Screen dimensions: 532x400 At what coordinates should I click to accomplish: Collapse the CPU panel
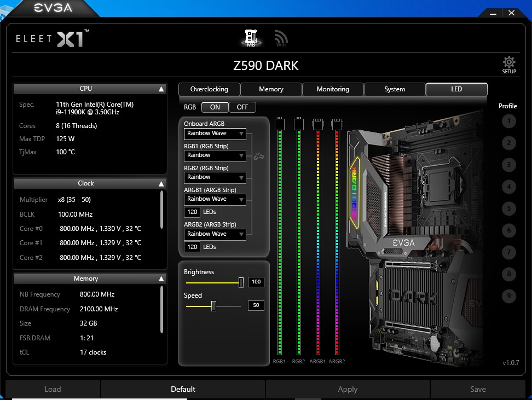[x=161, y=89]
